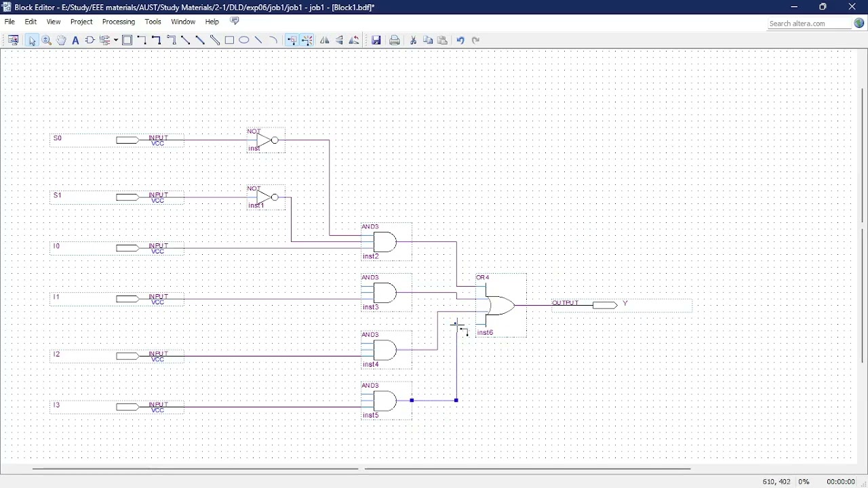The width and height of the screenshot is (868, 488).
Task: Save the block design file
Action: point(376,40)
